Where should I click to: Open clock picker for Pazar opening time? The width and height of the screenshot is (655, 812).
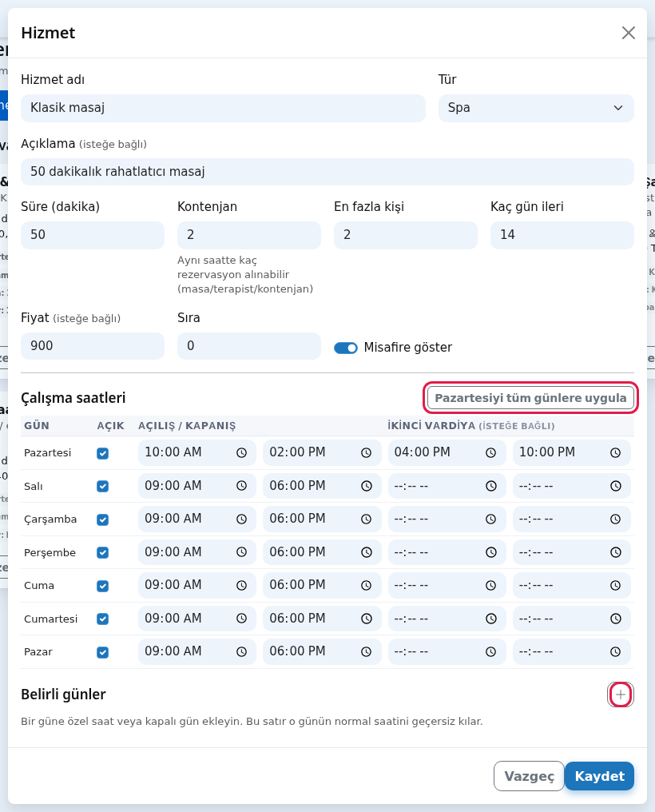tap(241, 651)
